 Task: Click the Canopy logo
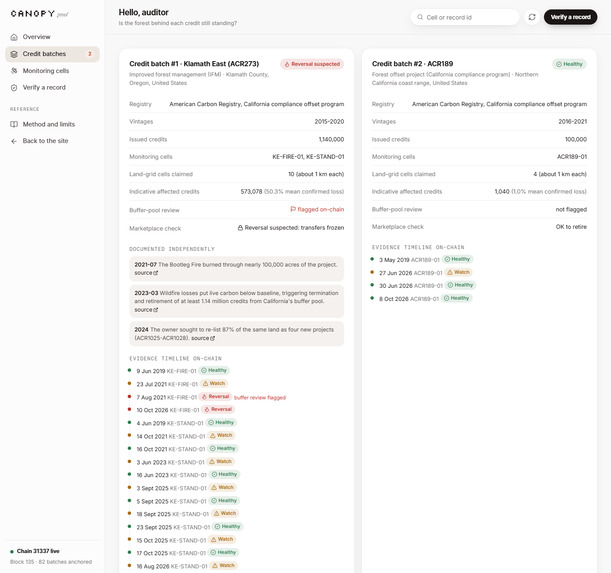[39, 14]
